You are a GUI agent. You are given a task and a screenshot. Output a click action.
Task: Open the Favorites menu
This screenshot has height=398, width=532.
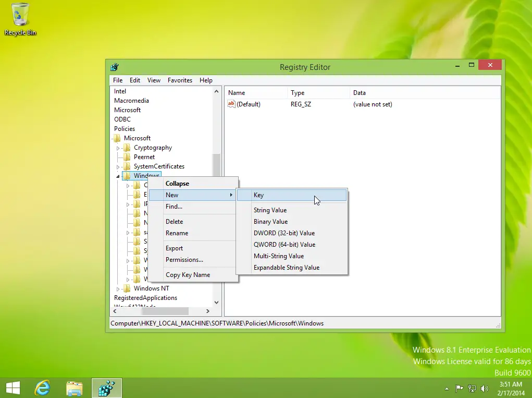pyautogui.click(x=180, y=80)
